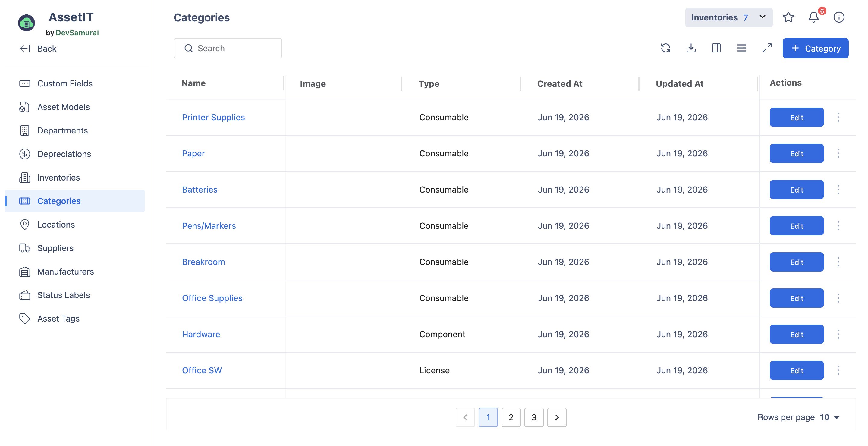
Task: Open more actions for Breakroom row
Action: pyautogui.click(x=838, y=262)
